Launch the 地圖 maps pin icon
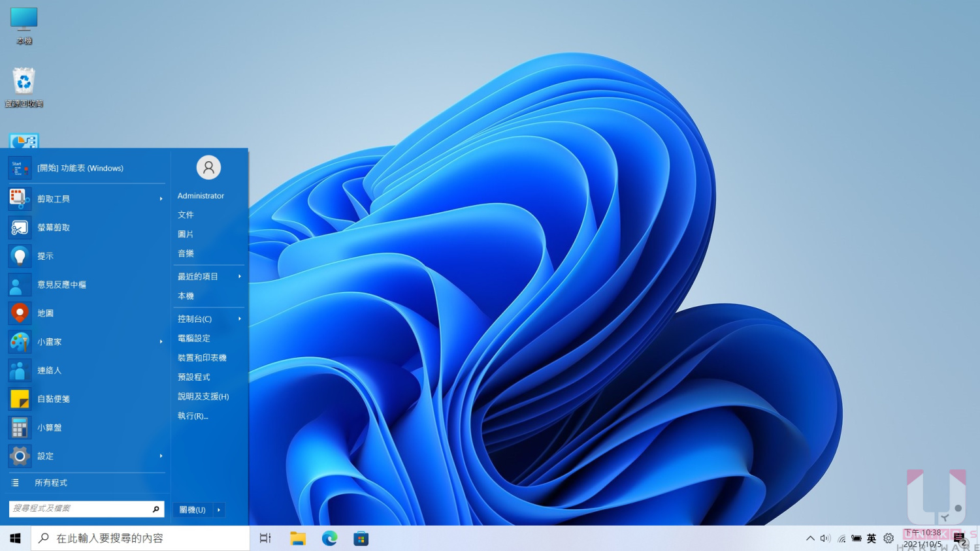The height and width of the screenshot is (551, 980). tap(20, 313)
